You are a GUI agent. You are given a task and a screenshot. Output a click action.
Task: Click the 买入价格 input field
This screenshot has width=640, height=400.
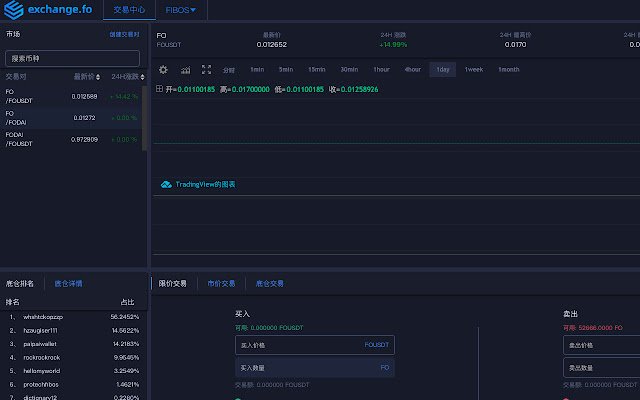(x=315, y=345)
